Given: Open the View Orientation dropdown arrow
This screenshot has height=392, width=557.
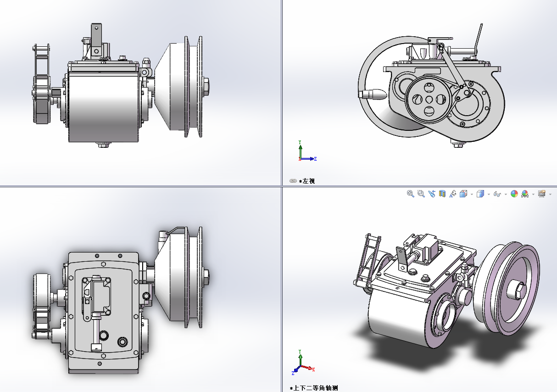Looking at the screenshot, I should (x=472, y=194).
